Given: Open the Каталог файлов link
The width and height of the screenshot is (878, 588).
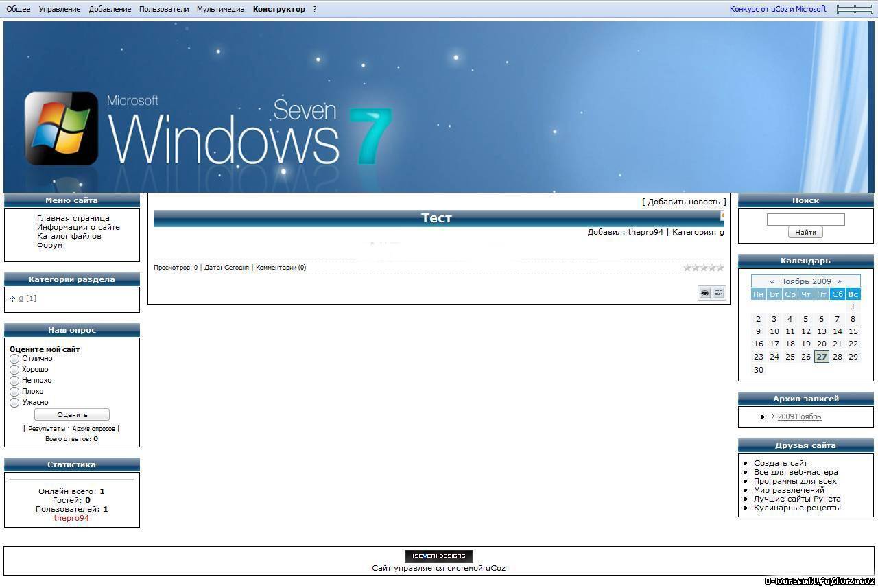Looking at the screenshot, I should tap(69, 236).
